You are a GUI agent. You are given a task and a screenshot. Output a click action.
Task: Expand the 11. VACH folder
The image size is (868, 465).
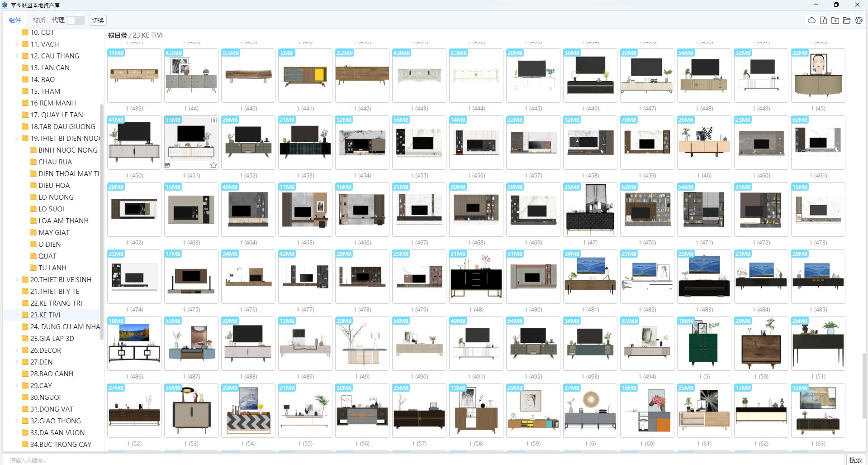17,44
